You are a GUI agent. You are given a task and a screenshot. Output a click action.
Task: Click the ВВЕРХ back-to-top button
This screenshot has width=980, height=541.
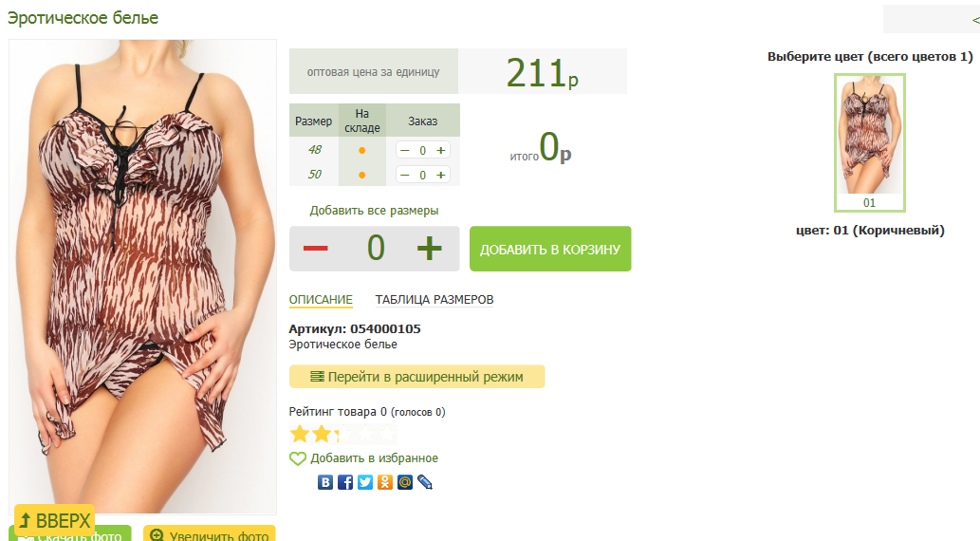(x=55, y=520)
